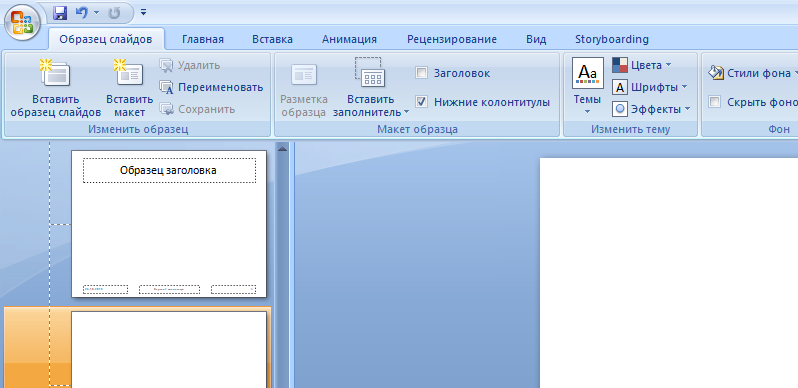Switch to the Главная tab
The width and height of the screenshot is (798, 388).
[x=203, y=39]
